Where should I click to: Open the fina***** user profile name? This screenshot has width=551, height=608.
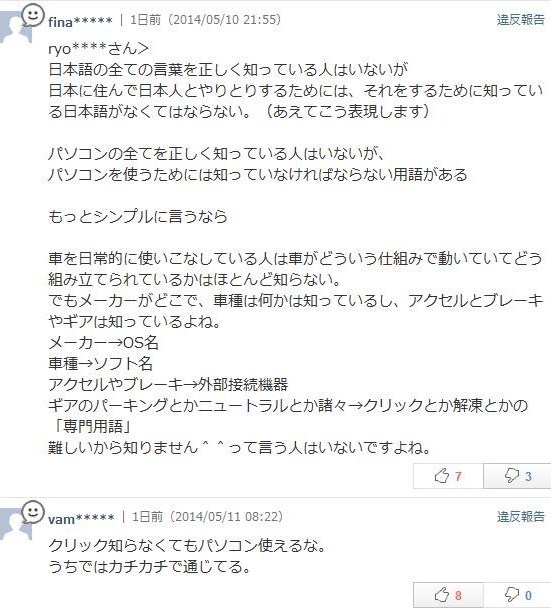point(80,21)
